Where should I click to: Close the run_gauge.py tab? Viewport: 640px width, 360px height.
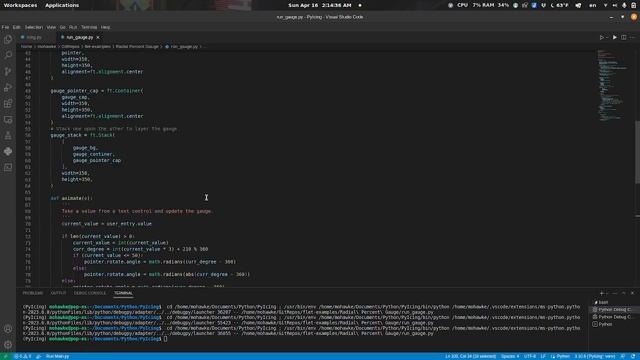[98, 37]
